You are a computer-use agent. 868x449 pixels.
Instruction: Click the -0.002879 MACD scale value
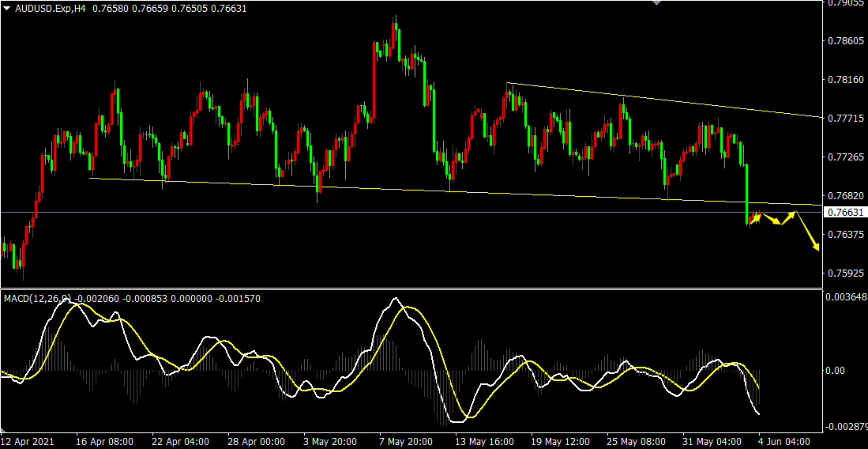click(844, 427)
